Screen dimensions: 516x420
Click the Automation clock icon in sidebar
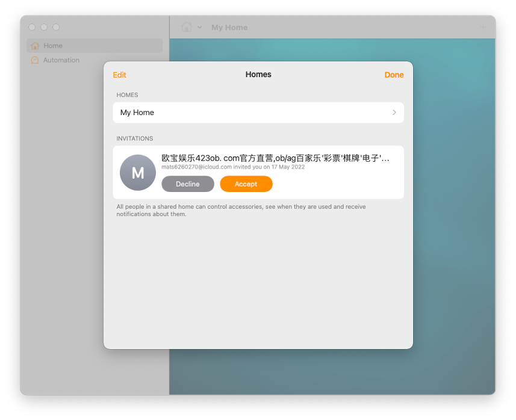pos(35,60)
